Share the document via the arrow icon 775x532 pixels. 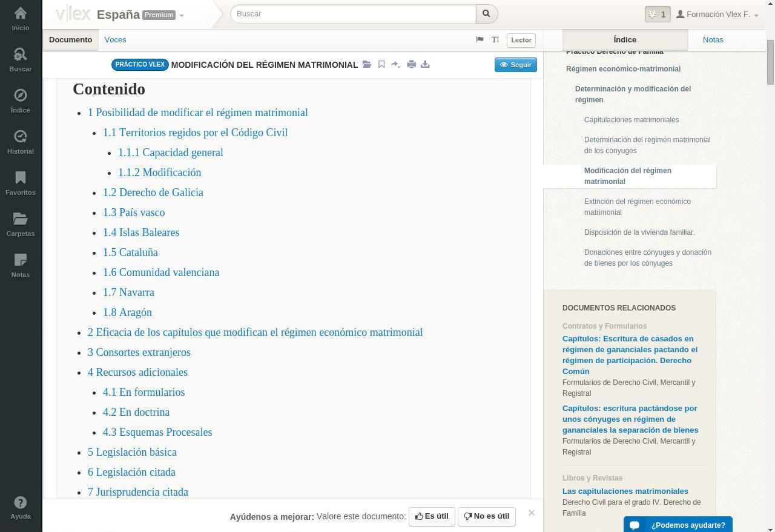[396, 64]
